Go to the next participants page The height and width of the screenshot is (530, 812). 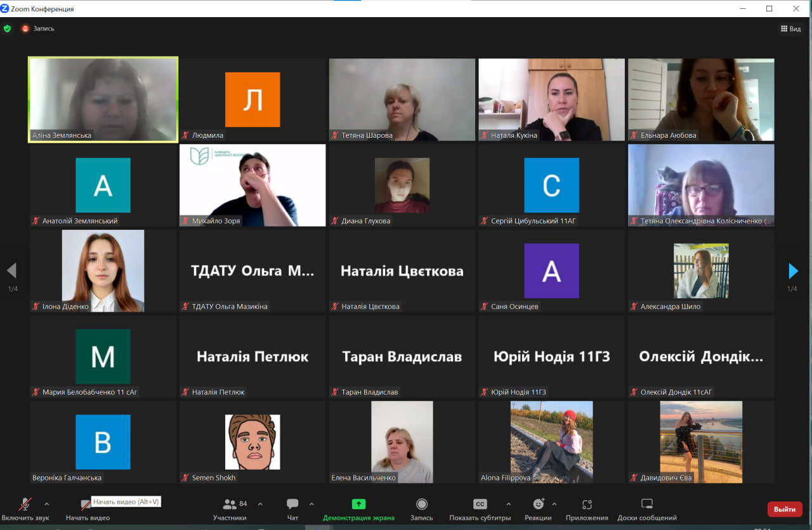[793, 271]
